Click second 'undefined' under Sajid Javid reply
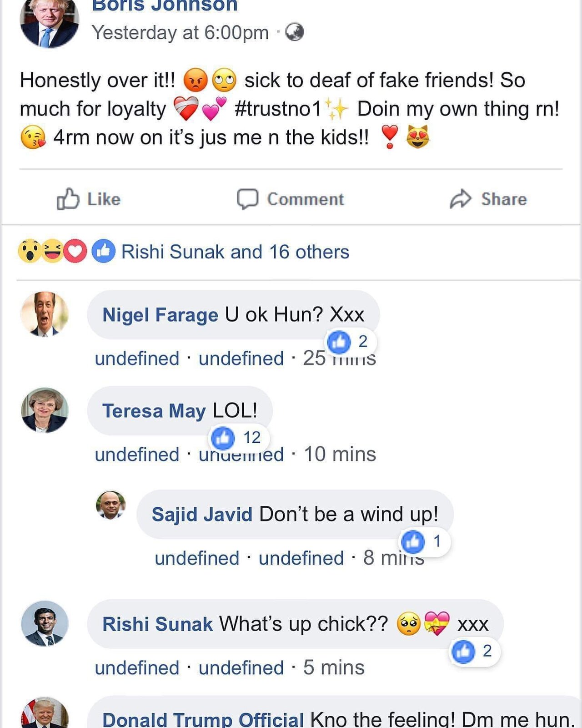The width and height of the screenshot is (582, 728). click(301, 558)
